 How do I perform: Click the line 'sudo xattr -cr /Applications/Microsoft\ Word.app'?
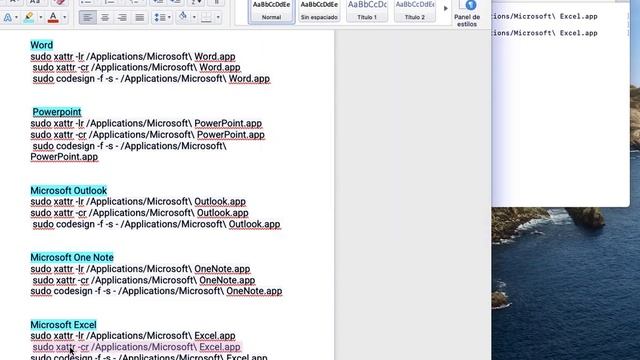pyautogui.click(x=136, y=67)
